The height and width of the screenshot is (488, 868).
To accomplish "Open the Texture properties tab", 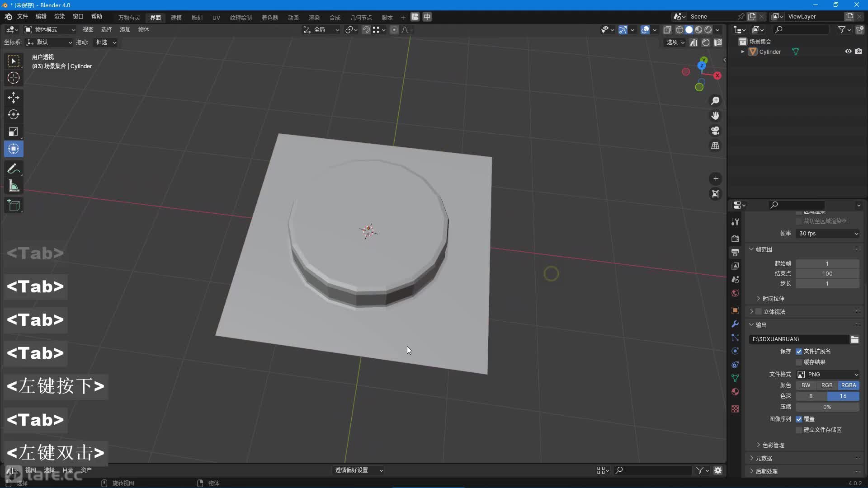I will point(735,409).
